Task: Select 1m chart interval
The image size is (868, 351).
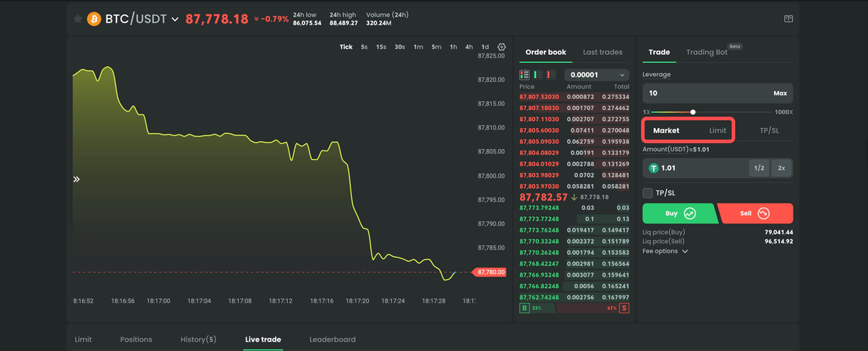Action: click(x=418, y=47)
